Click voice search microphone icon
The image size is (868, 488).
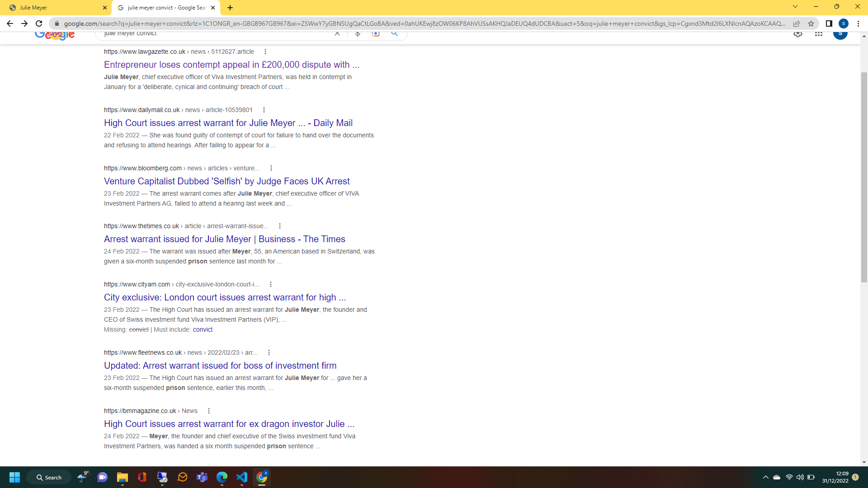[x=358, y=34]
